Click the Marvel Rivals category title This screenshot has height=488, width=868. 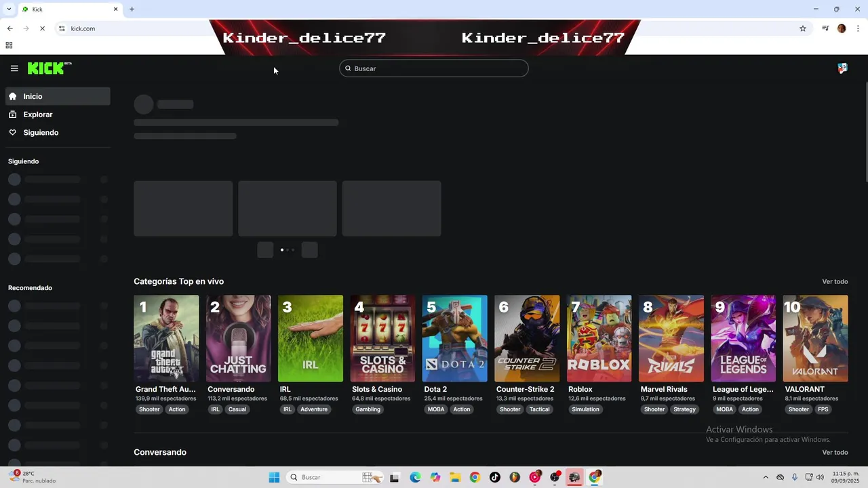(664, 389)
